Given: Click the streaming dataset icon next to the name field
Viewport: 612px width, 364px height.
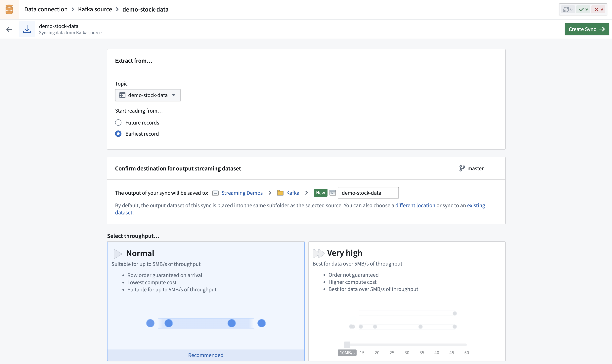Looking at the screenshot, I should (x=333, y=193).
